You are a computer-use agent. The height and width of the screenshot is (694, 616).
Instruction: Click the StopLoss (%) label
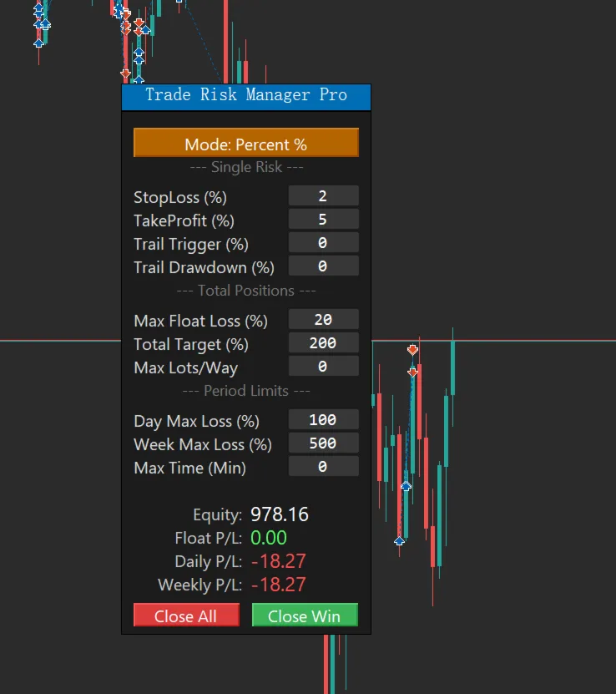pos(180,197)
